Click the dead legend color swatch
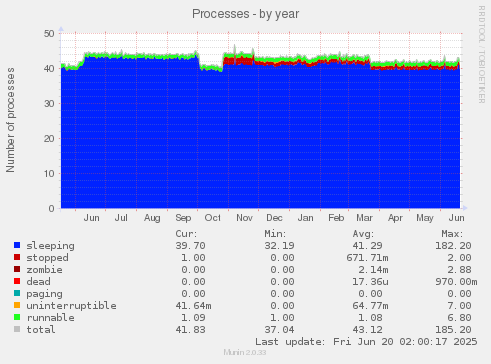Image resolution: width=491 pixels, height=364 pixels. point(17,281)
